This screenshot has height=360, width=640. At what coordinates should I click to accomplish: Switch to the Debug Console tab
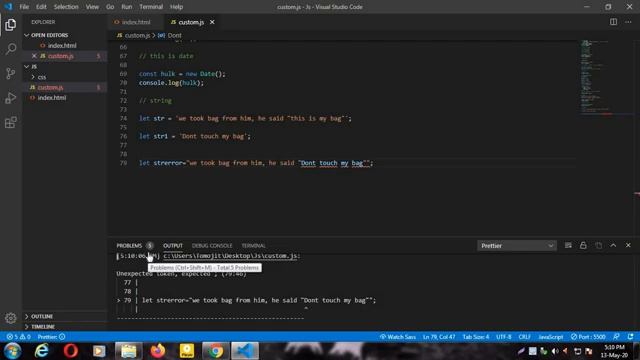[212, 245]
